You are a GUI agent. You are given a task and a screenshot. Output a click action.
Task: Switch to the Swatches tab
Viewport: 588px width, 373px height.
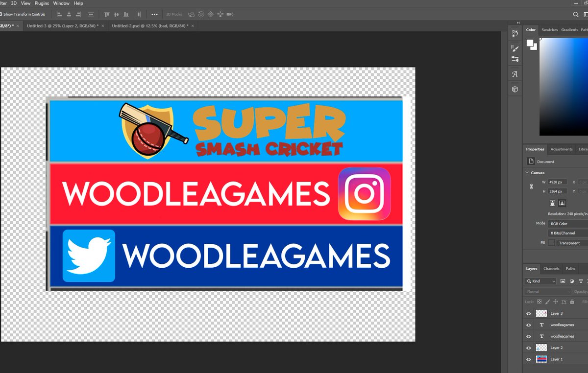[549, 30]
